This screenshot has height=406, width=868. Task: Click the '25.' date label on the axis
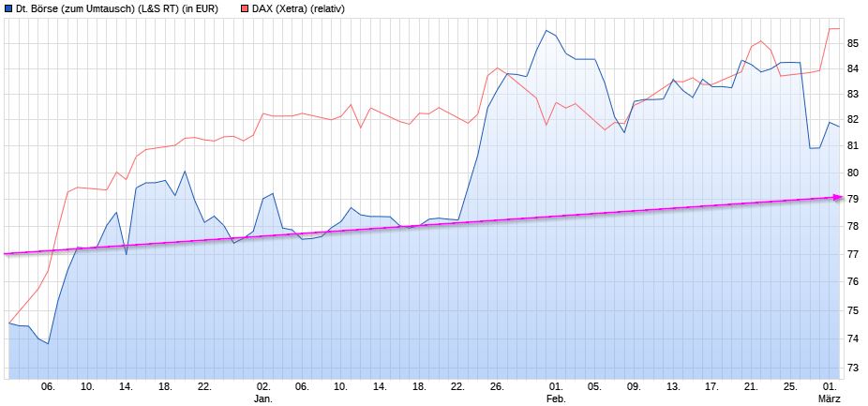(790, 387)
